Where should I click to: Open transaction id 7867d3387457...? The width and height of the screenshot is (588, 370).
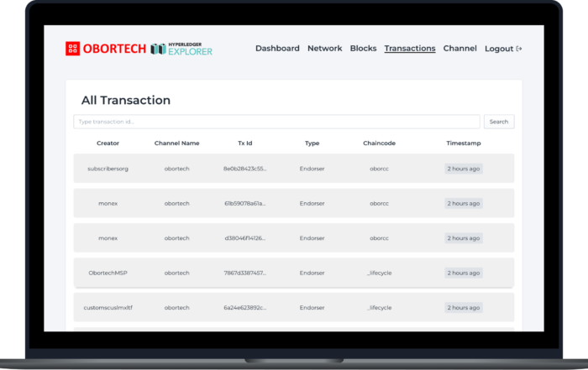coord(245,273)
